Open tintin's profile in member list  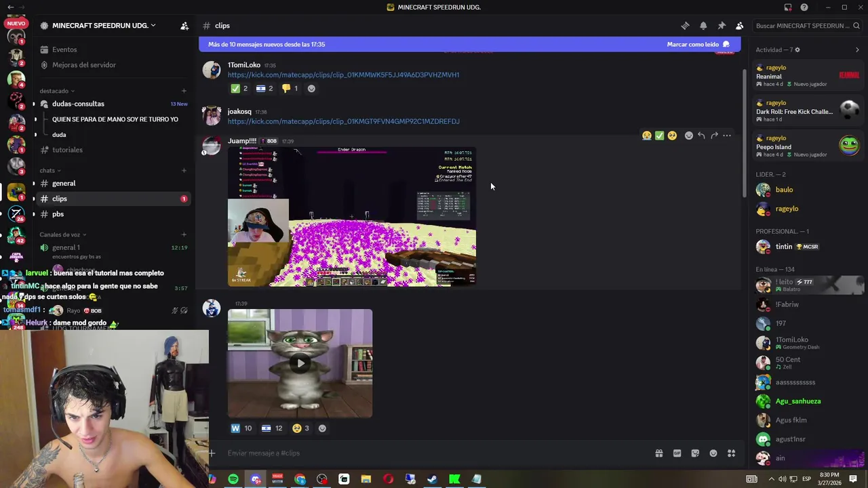tap(809, 247)
